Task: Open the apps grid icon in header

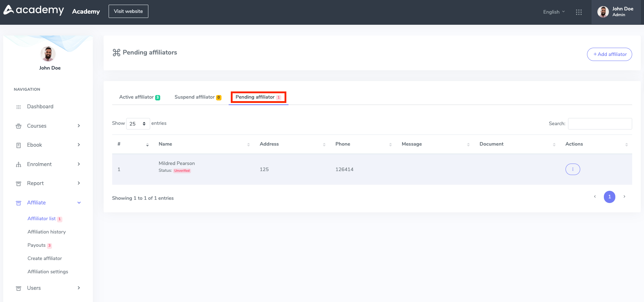Action: coord(578,12)
